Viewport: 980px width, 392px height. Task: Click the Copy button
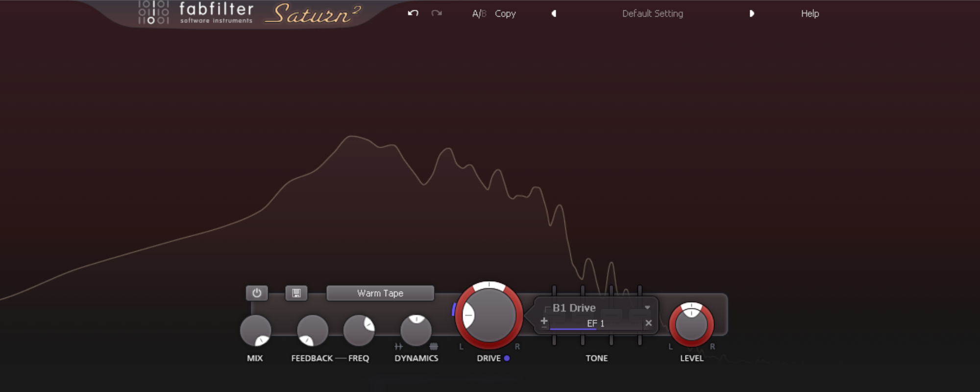[505, 14]
